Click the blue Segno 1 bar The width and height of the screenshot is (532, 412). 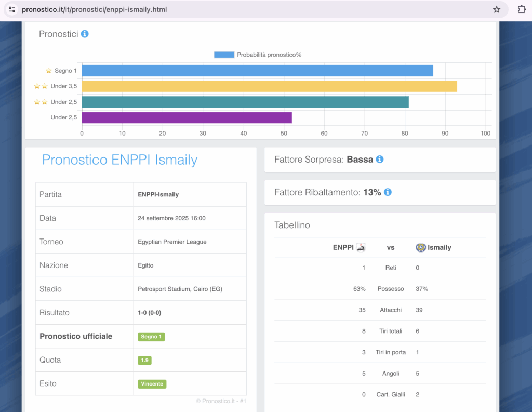(258, 71)
